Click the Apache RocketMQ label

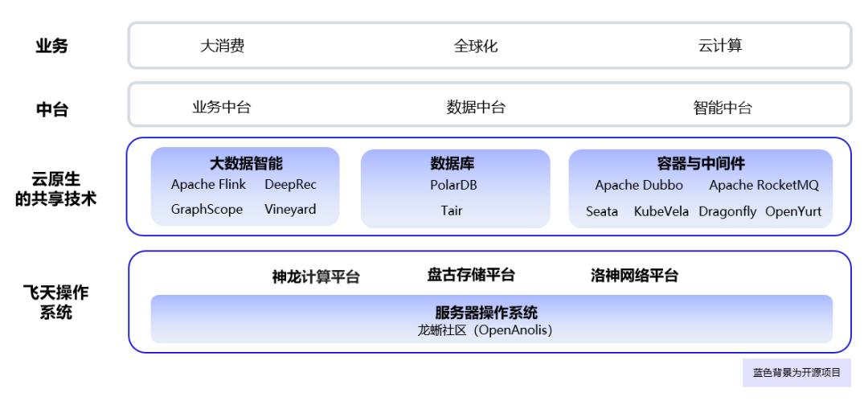764,186
